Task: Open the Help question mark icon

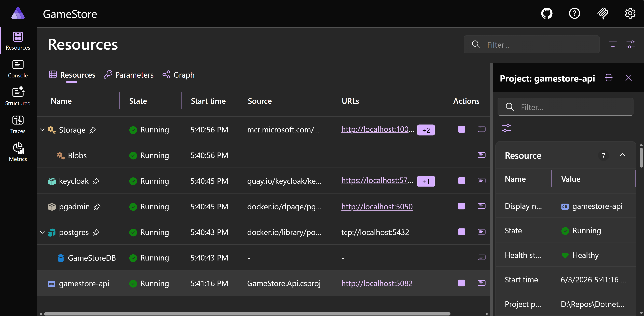Action: point(574,13)
